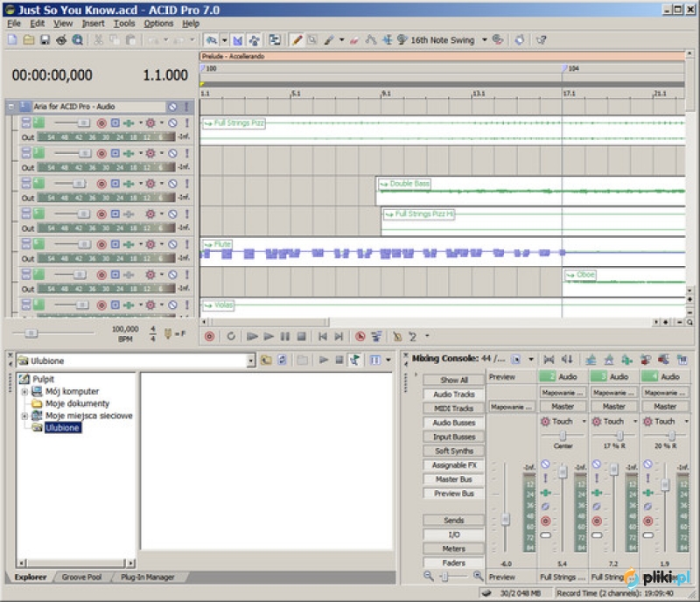Click the Meters button in Mixing Console
Image resolution: width=700 pixels, height=602 pixels.
pos(453,549)
